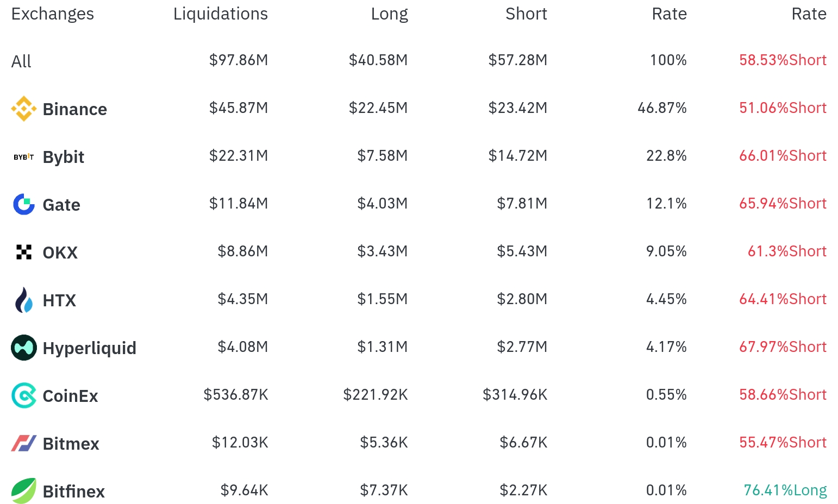
Task: Click Bybit's $22.31M liquidations value
Action: (239, 156)
